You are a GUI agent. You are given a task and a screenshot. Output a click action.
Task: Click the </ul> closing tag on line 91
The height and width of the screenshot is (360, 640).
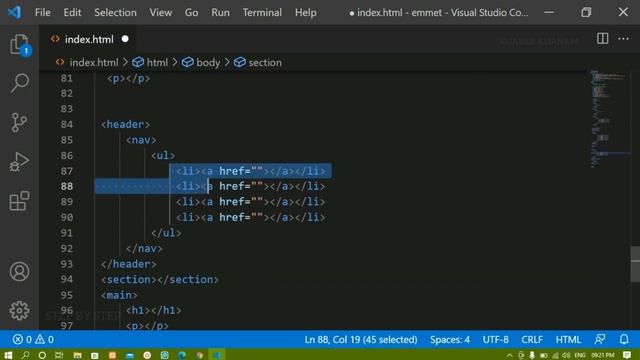(166, 233)
